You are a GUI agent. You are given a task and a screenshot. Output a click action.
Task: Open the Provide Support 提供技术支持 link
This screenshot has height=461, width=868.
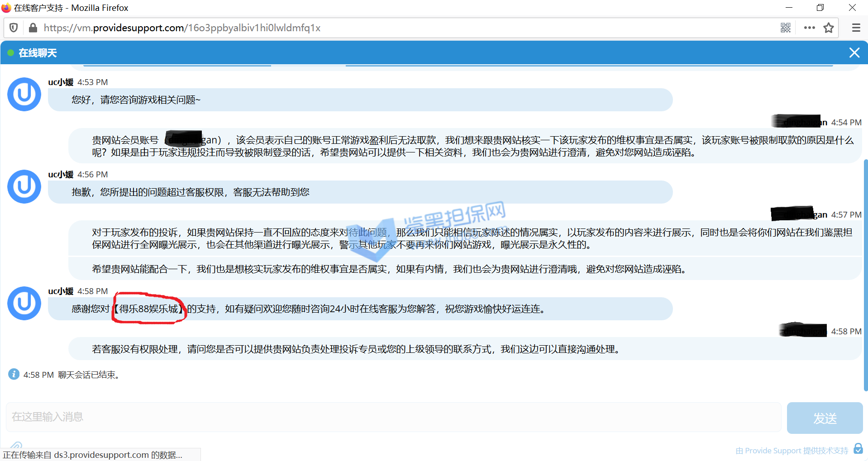click(x=792, y=451)
